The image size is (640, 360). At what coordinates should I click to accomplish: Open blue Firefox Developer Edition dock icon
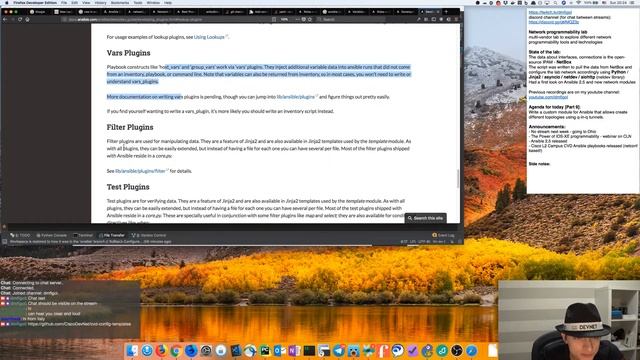pos(191,350)
